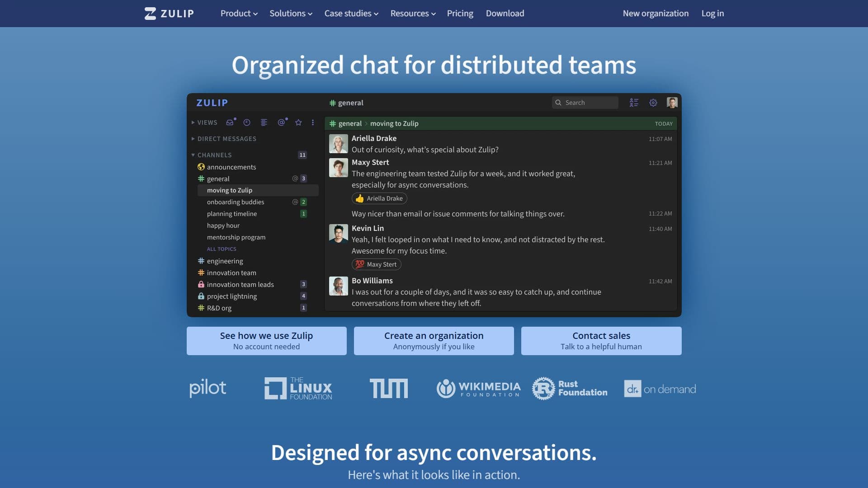Click the hash icon for innovation team

[x=201, y=272]
